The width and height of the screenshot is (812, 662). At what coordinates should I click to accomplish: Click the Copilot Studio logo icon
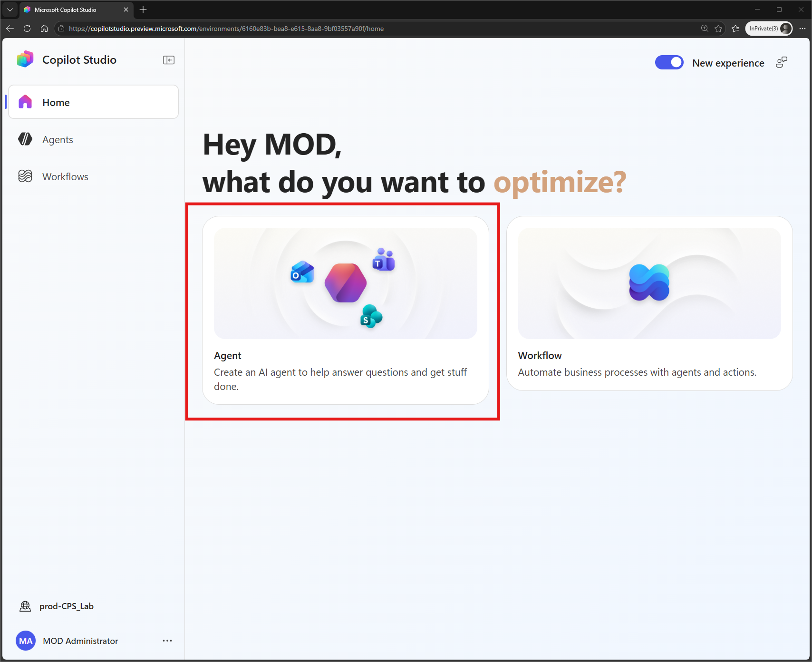[25, 59]
